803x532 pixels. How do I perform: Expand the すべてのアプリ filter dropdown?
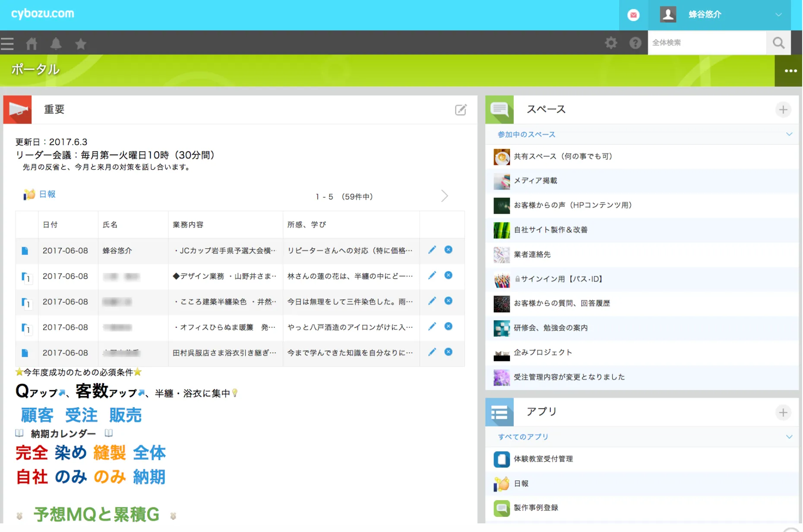tap(789, 437)
